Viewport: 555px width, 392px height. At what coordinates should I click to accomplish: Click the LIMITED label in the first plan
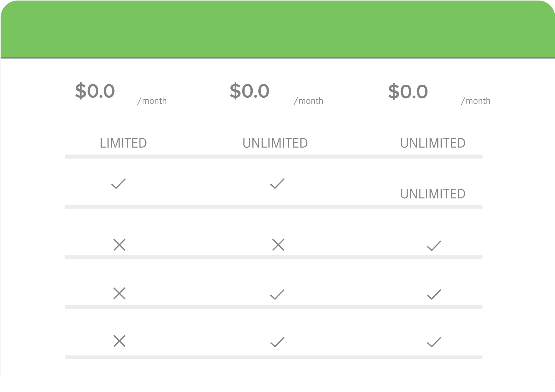coord(123,143)
